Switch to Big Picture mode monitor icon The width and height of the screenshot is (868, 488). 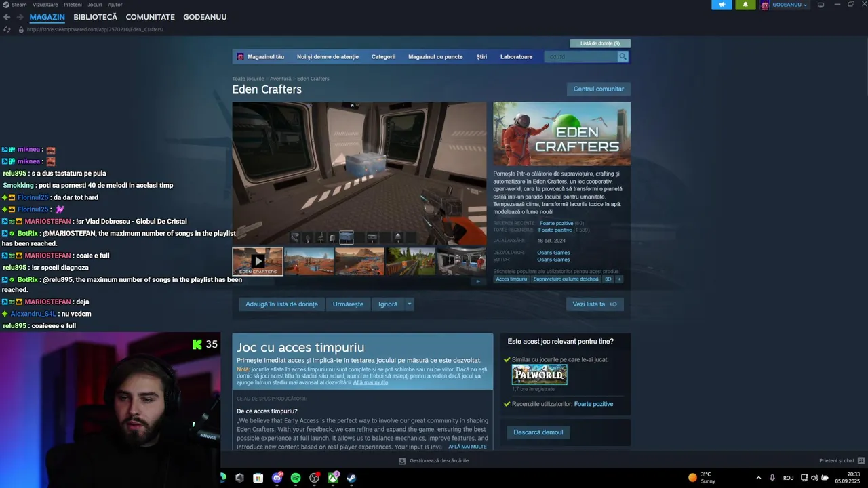click(x=821, y=5)
